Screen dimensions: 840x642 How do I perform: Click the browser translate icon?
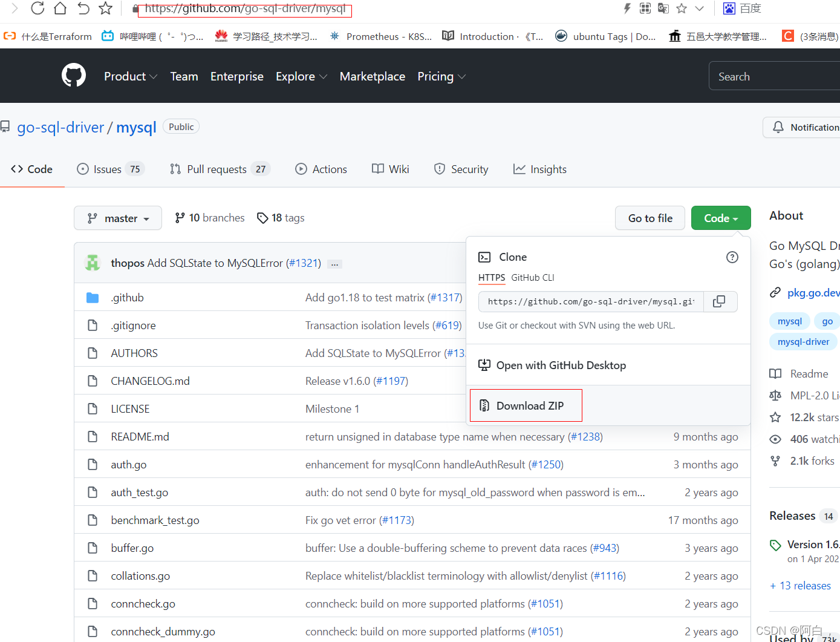click(x=663, y=8)
